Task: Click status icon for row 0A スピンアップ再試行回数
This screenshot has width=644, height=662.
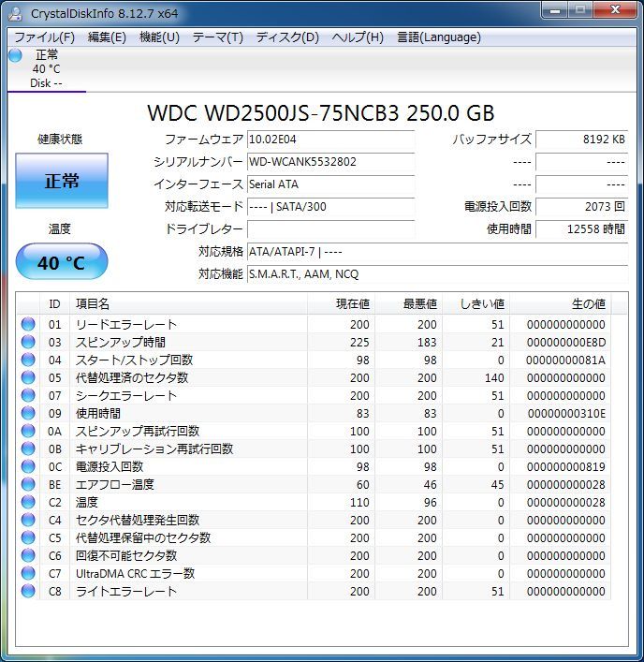Action: tap(28, 431)
